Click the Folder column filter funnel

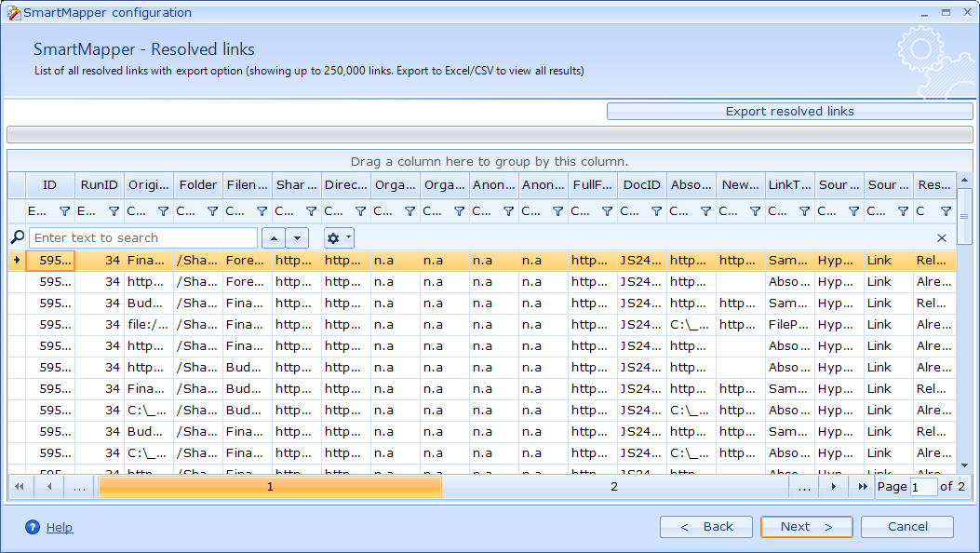tap(212, 211)
